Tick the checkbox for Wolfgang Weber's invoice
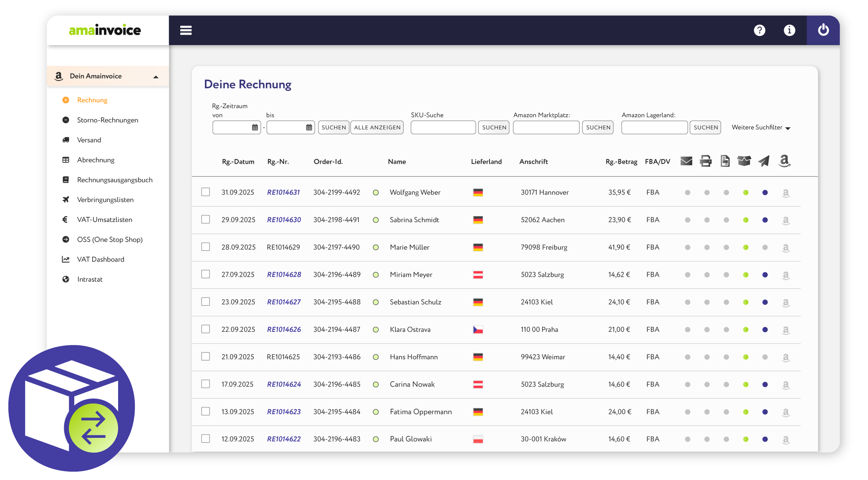 click(x=205, y=192)
